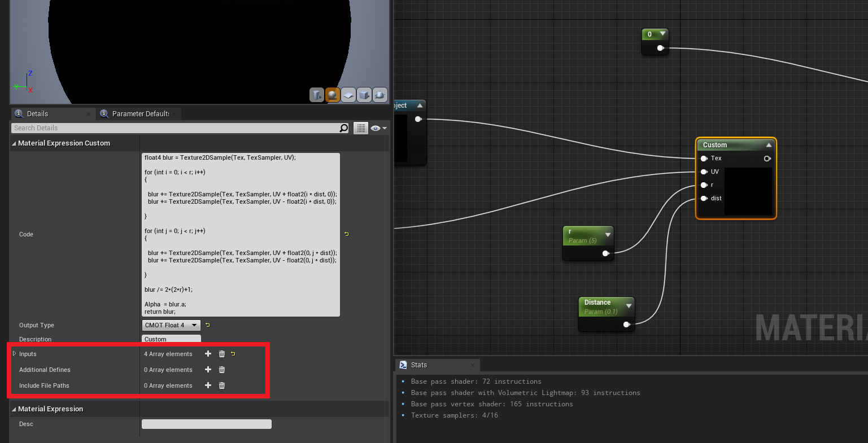Add a new element to Inputs array
Image resolution: width=868 pixels, height=443 pixels.
208,354
